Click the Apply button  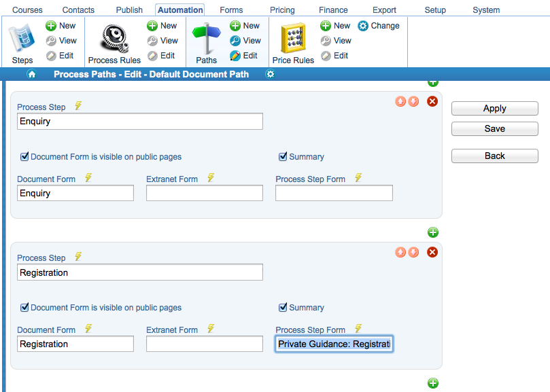[494, 108]
